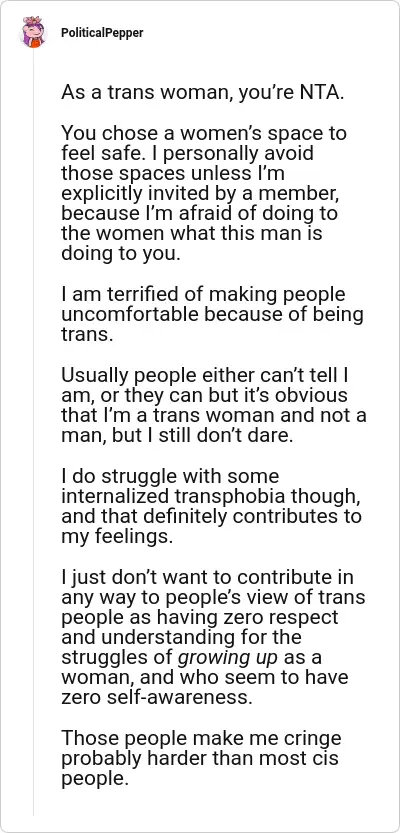Open PoliticalPepper's avatar icon

(33, 32)
